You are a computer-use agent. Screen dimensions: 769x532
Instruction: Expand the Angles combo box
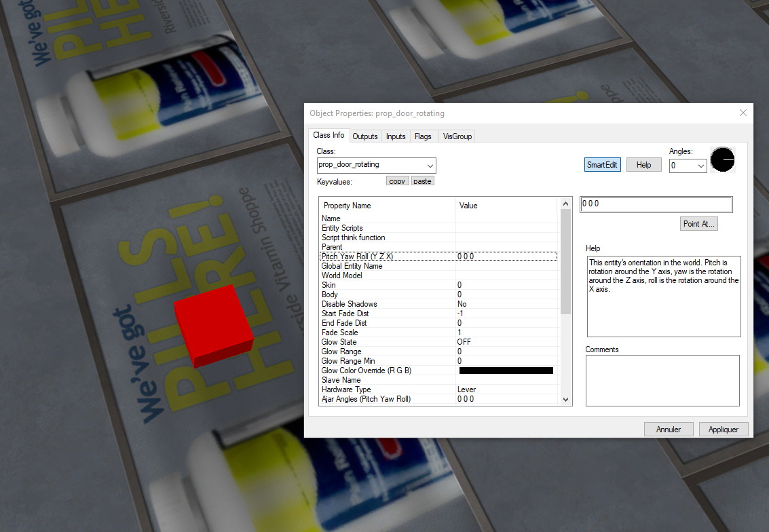pyautogui.click(x=700, y=166)
